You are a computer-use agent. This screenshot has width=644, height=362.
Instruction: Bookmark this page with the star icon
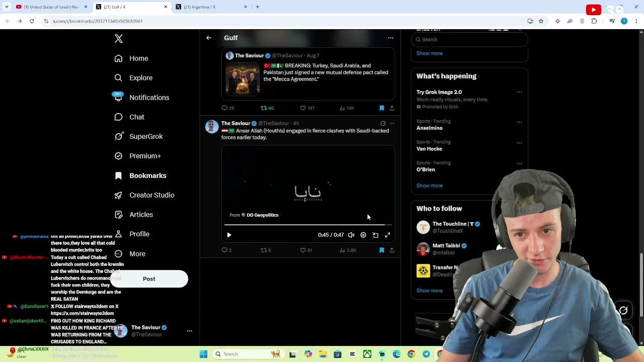point(541,21)
